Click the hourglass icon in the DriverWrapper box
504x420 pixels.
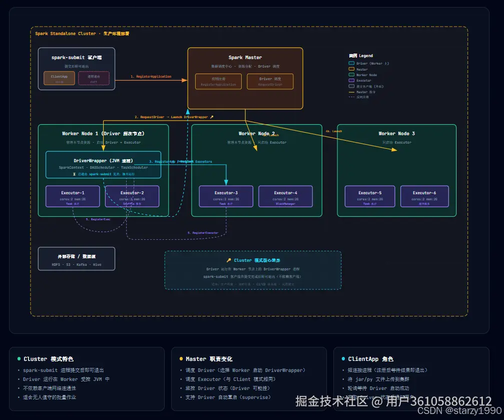pos(74,174)
